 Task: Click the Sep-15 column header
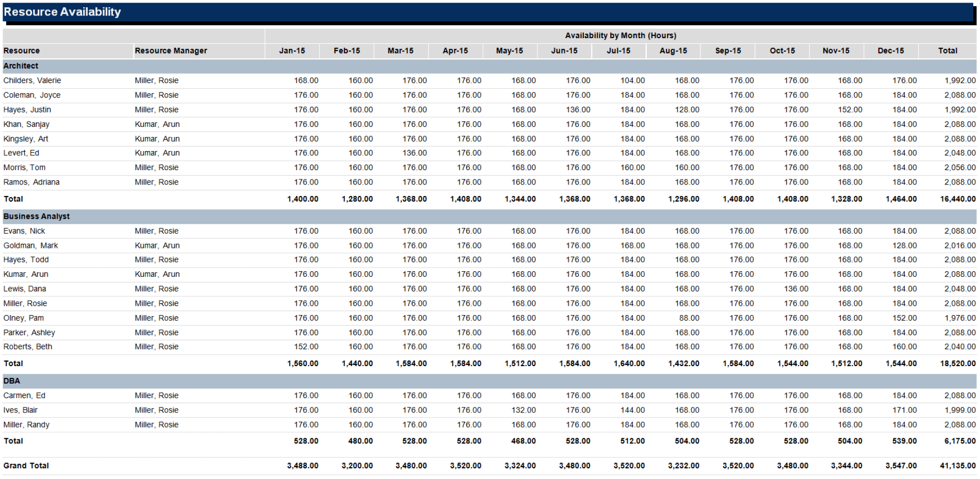click(x=728, y=51)
